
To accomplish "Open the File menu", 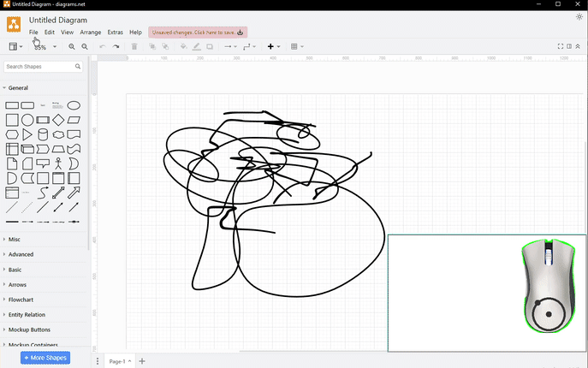I will (x=33, y=33).
